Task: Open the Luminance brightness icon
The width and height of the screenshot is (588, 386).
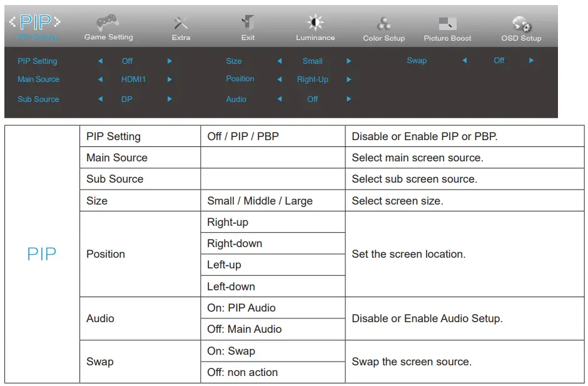Action: pos(315,23)
